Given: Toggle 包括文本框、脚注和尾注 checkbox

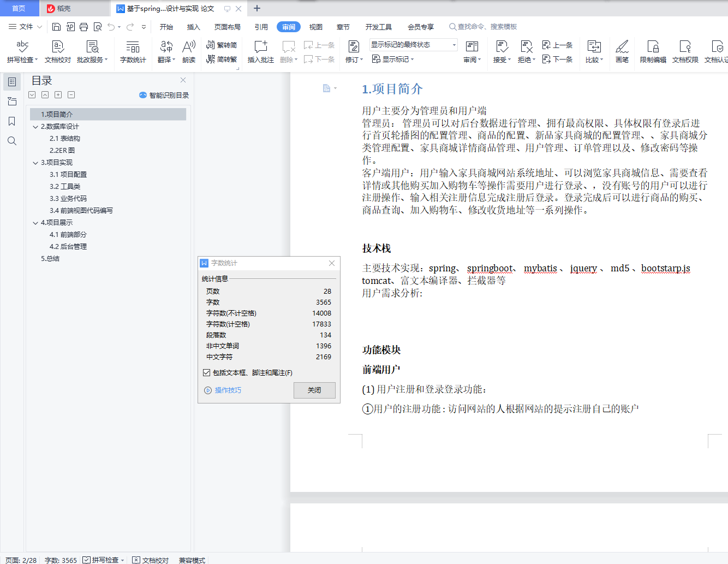Looking at the screenshot, I should [206, 373].
